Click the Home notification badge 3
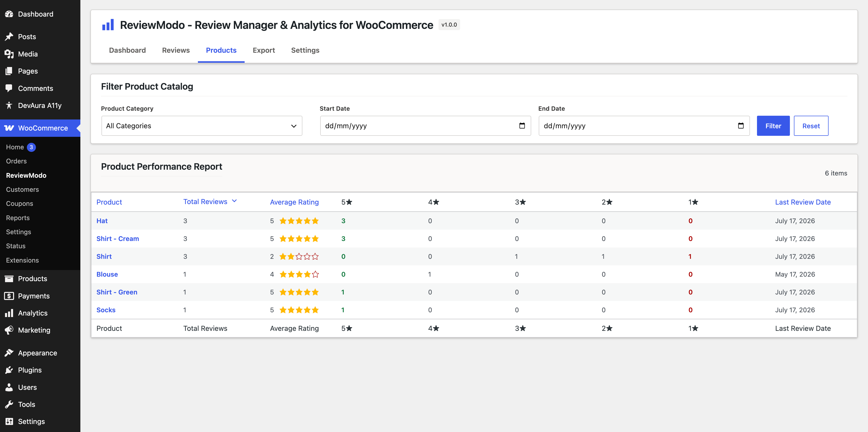Viewport: 868px width, 432px height. point(31,147)
